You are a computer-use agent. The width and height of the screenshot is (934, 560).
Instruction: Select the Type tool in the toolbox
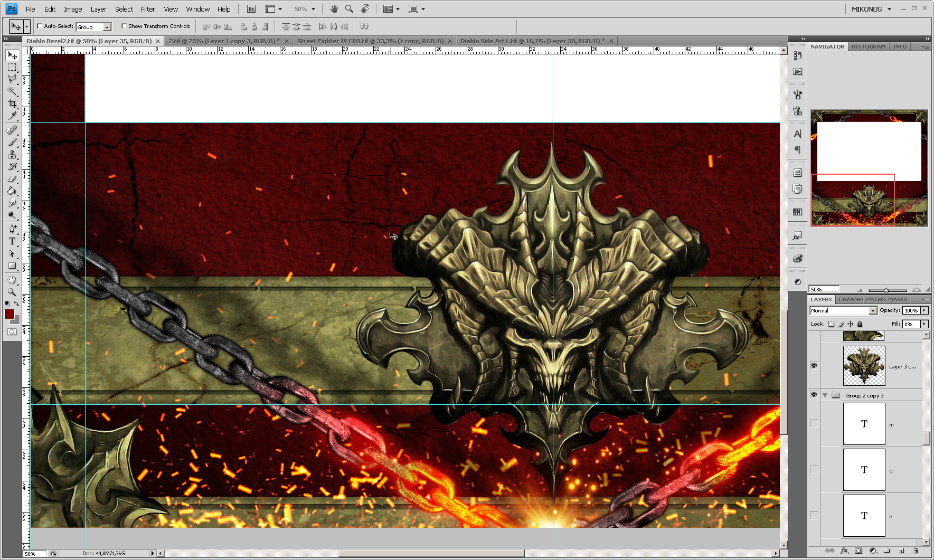pyautogui.click(x=12, y=241)
